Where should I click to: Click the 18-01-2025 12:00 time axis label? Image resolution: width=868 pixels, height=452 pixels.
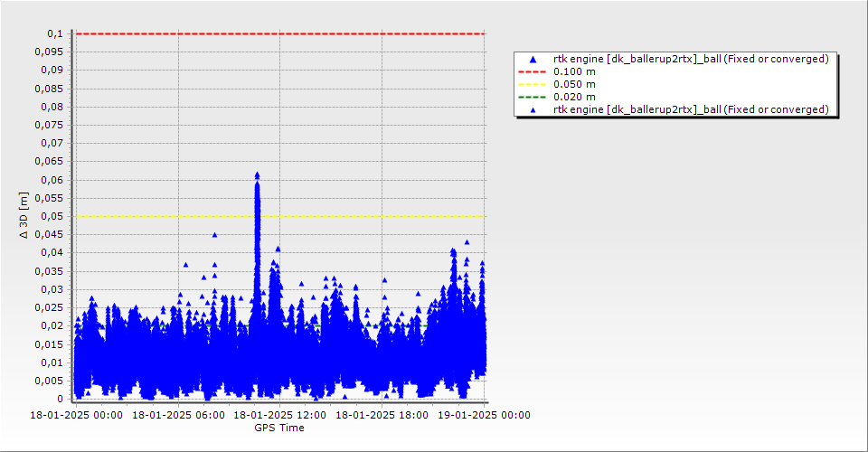click(x=280, y=415)
